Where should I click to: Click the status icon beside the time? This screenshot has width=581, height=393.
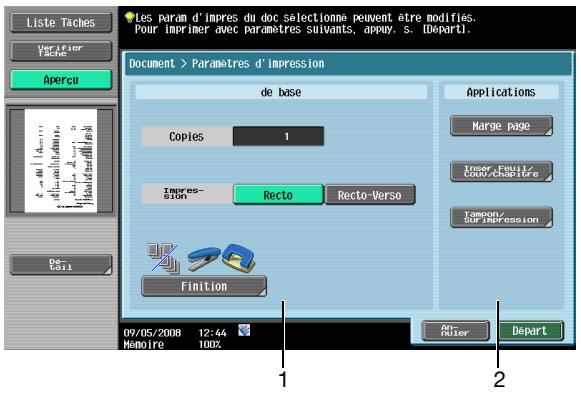244,330
